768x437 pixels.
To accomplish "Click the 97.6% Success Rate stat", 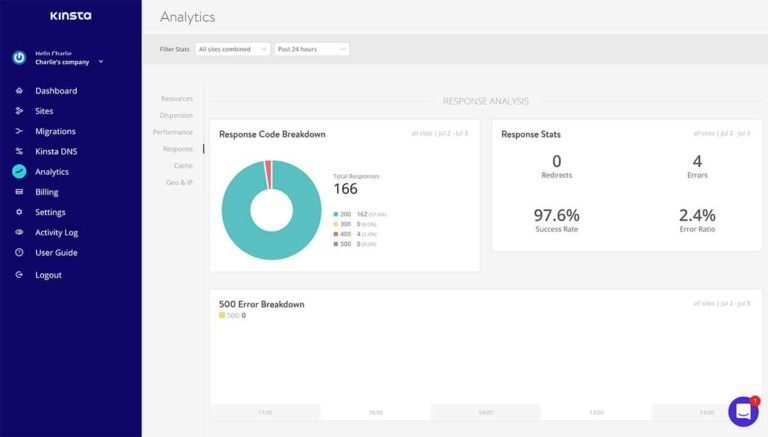I will (x=556, y=219).
